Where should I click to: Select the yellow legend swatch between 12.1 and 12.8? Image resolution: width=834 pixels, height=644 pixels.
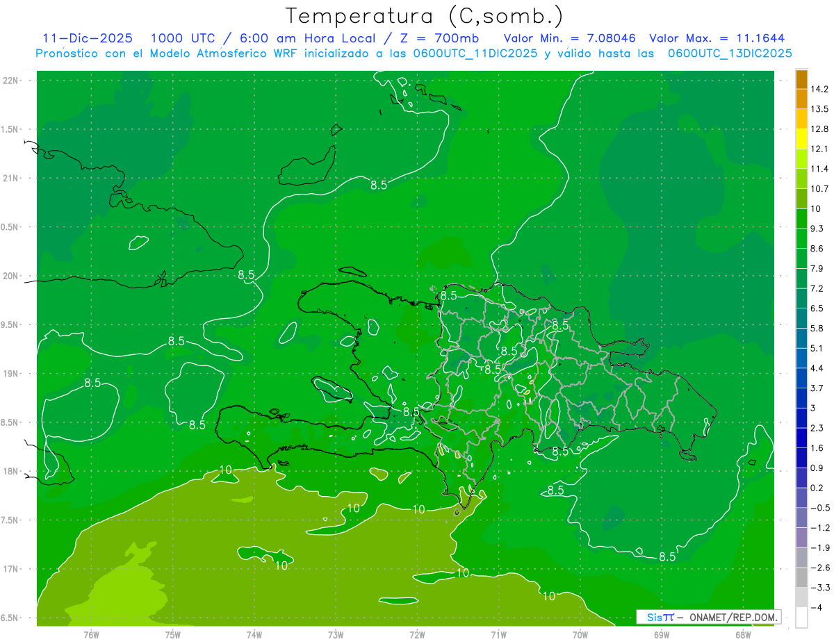click(x=801, y=139)
